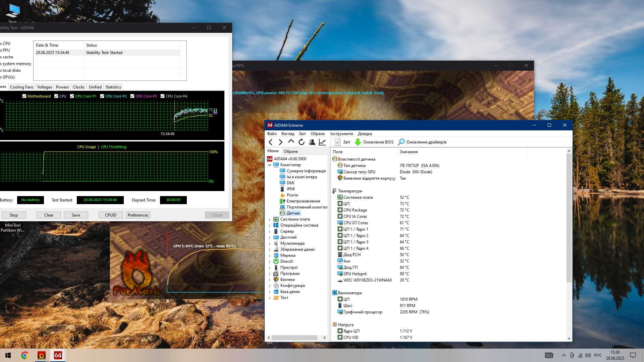Click РУС language indicator
The width and height of the screenshot is (644, 362).
(598, 355)
